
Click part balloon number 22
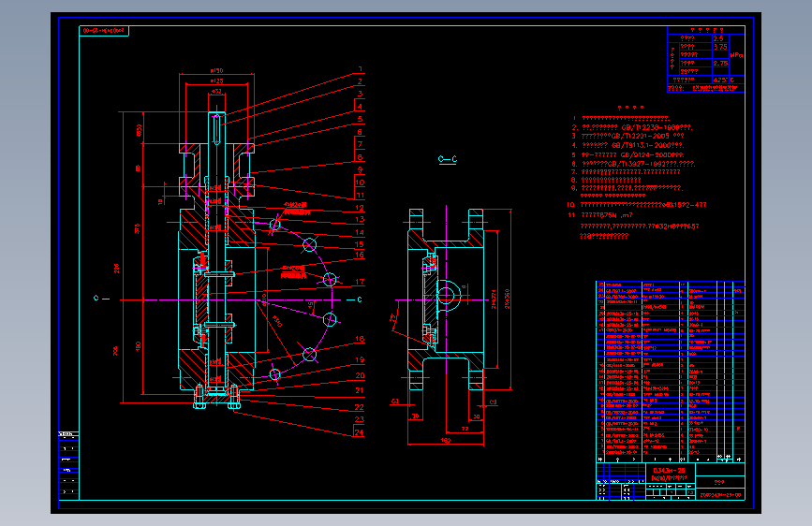tap(360, 407)
